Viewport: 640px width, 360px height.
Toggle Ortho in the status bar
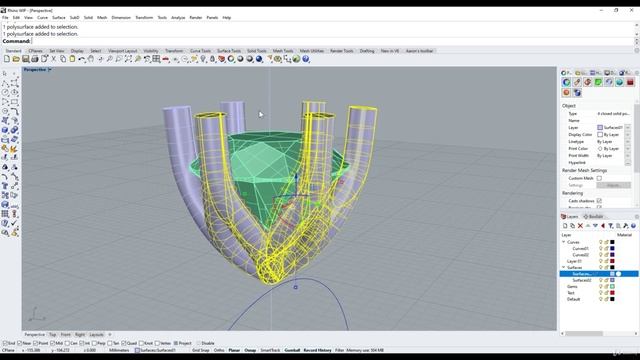[x=219, y=350]
